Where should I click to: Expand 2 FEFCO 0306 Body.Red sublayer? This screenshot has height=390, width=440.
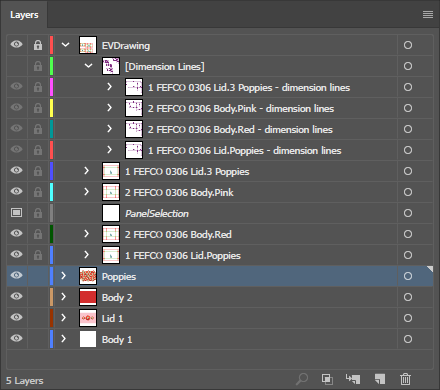pyautogui.click(x=86, y=234)
